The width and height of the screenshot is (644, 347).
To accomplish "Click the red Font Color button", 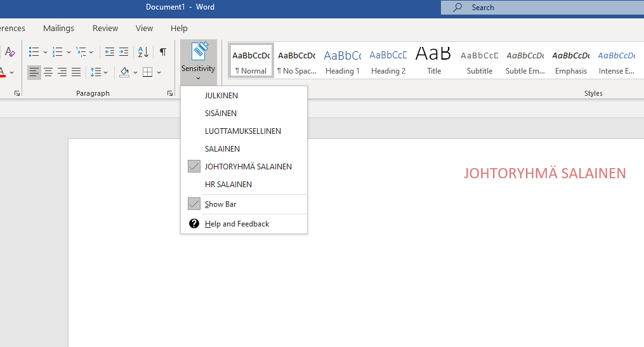I will click(x=3, y=73).
